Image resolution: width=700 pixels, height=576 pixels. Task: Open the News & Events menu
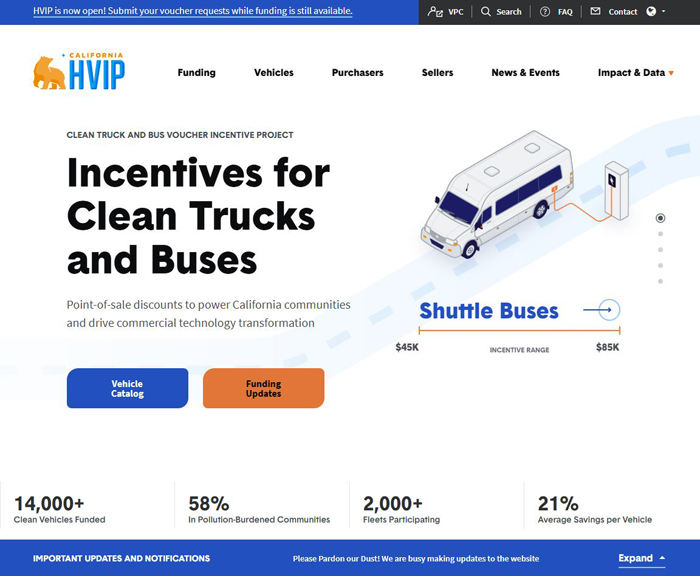[x=525, y=72]
